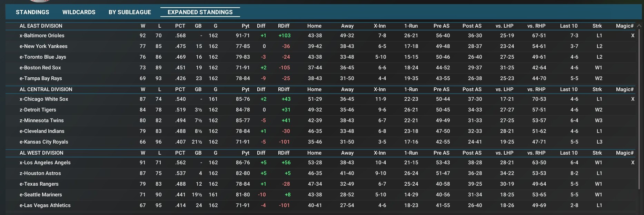Image resolution: width=644 pixels, height=215 pixels.
Task: Click the RDiff column header in AL Central
Action: pyautogui.click(x=284, y=89)
